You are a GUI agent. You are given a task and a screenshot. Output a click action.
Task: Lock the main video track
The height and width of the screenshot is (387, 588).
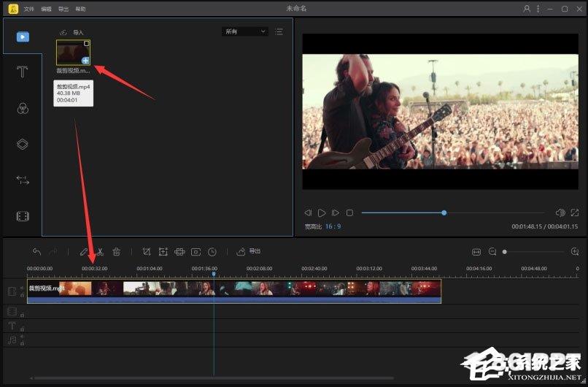tap(22, 295)
